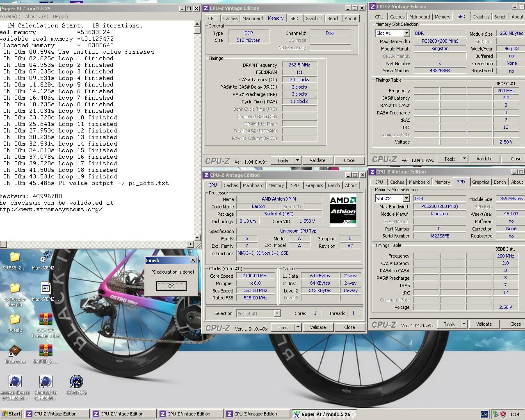Click the FSB:DRAM ratio value 1:1
Viewport: 525px width, 420px height.
point(299,72)
